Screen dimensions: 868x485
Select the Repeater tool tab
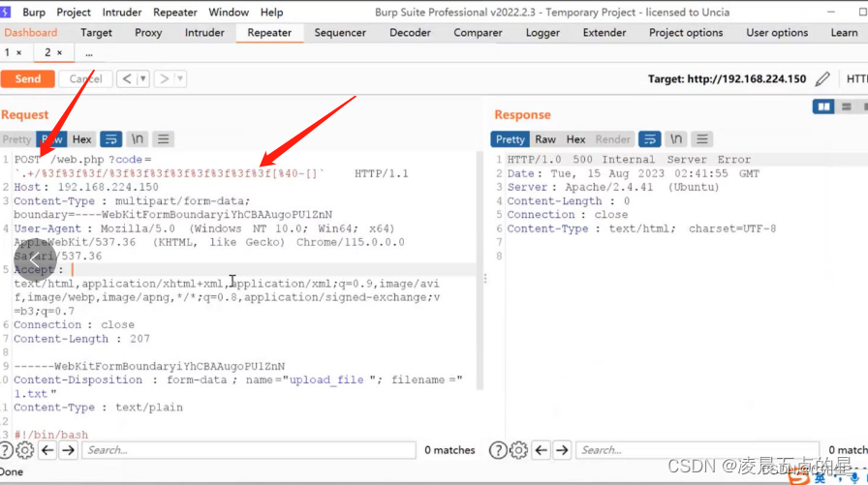pyautogui.click(x=269, y=33)
